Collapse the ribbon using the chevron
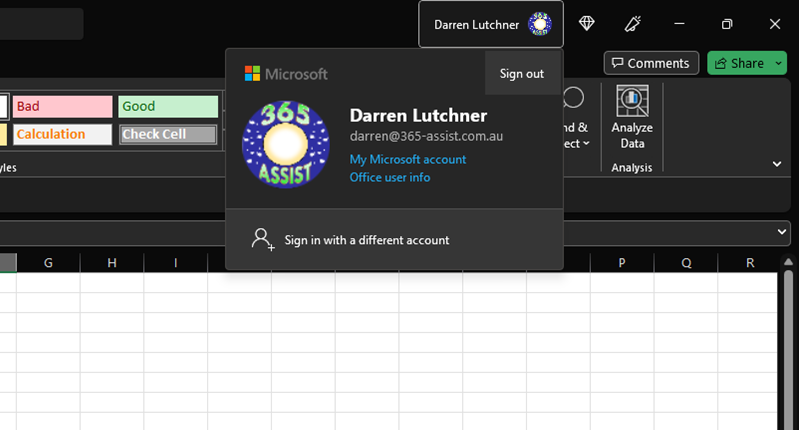The height and width of the screenshot is (430, 799). [777, 164]
